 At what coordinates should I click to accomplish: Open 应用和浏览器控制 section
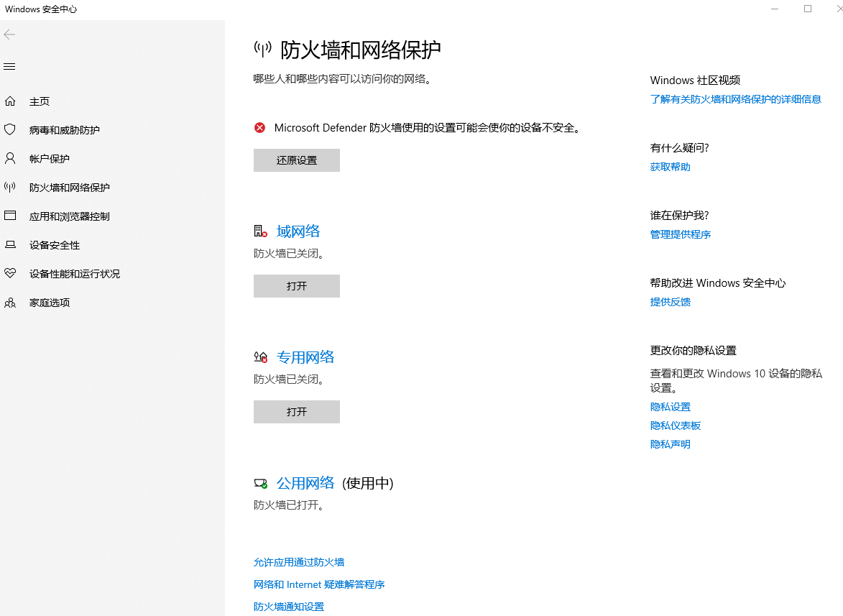point(70,216)
